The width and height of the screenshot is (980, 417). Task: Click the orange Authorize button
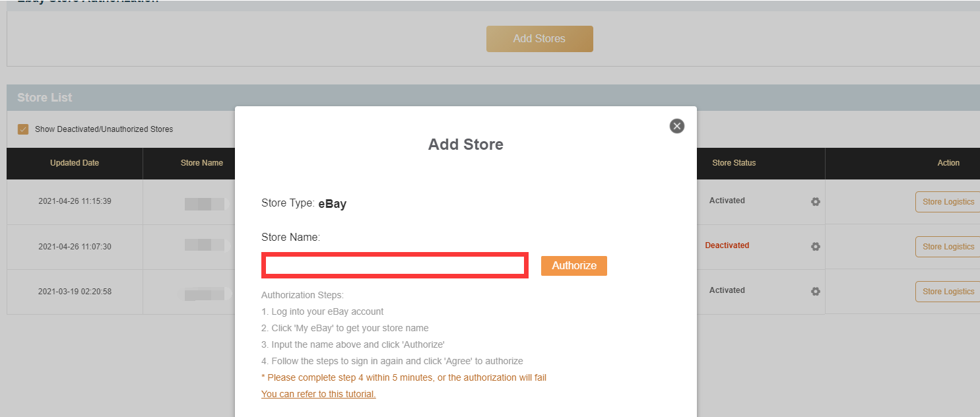click(573, 265)
